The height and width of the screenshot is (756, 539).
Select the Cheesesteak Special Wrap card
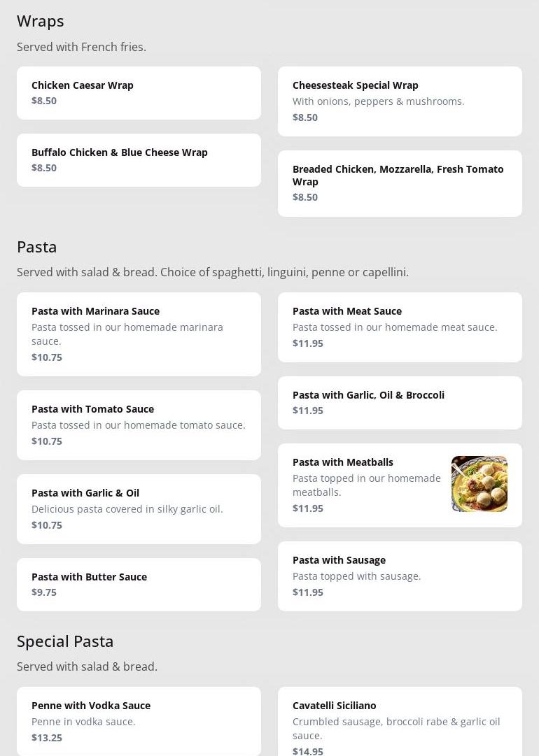point(400,101)
